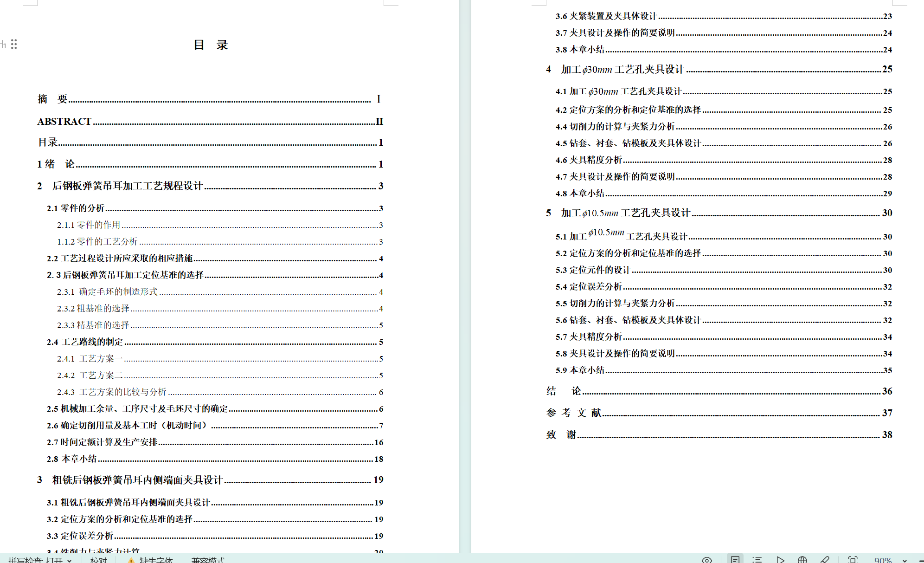Screen dimensions: 924x563
Task: Click 5.3 定位元件的设计 entry
Action: pos(724,270)
